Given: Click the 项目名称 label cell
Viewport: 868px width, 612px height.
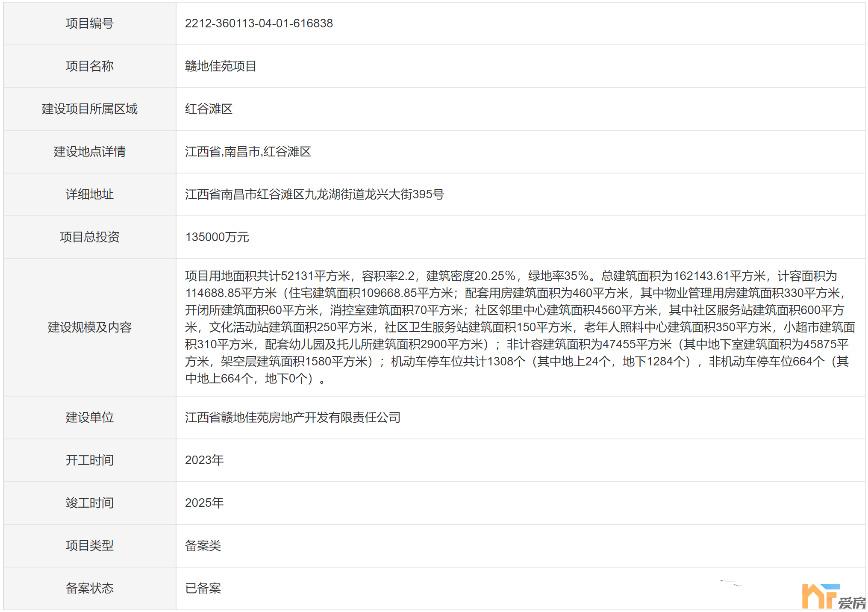Looking at the screenshot, I should pos(90,66).
